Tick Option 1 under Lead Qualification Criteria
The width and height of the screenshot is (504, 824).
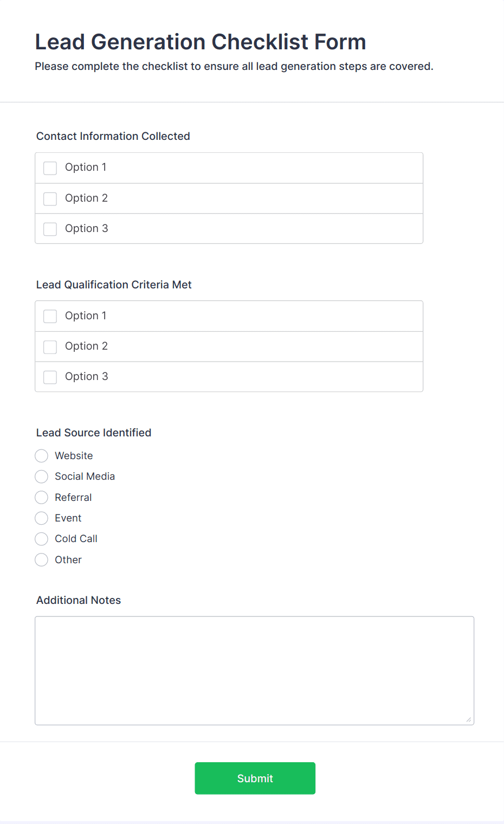(50, 317)
